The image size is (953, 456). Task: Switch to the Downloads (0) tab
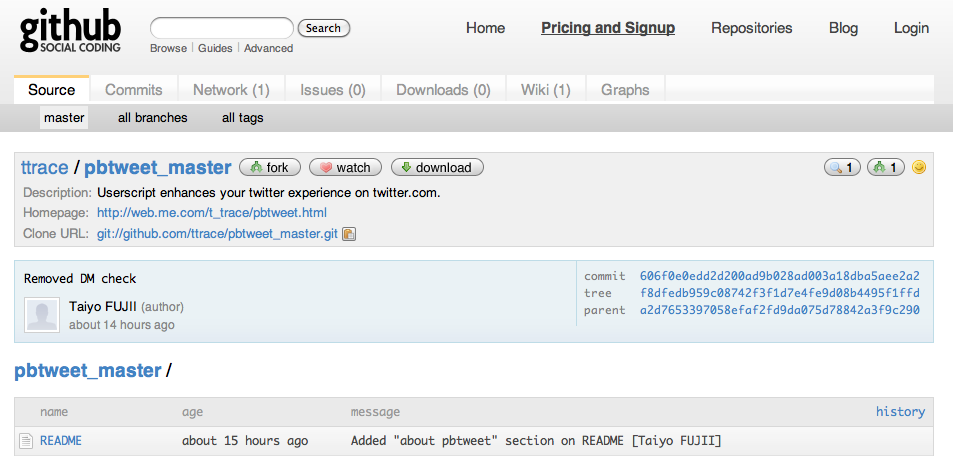443,90
